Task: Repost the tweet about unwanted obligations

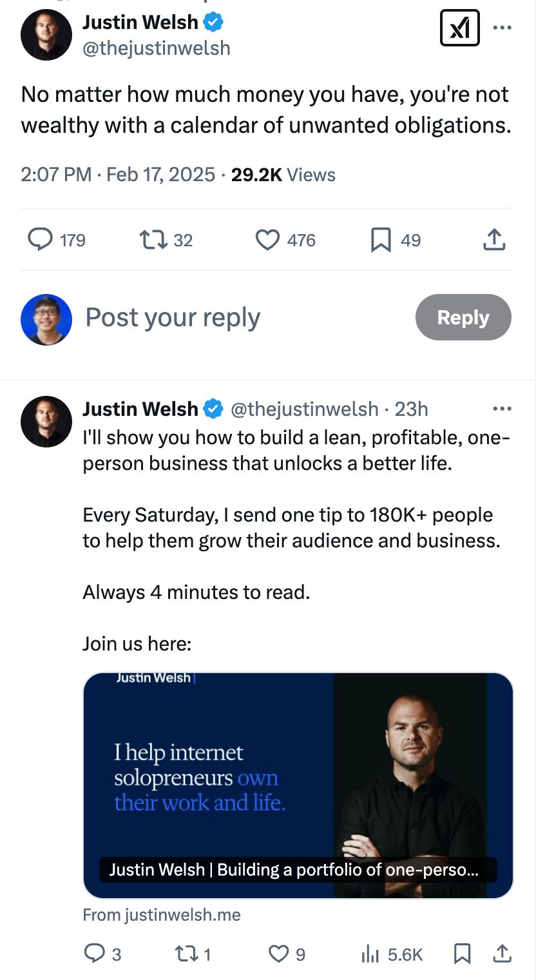Action: [153, 239]
